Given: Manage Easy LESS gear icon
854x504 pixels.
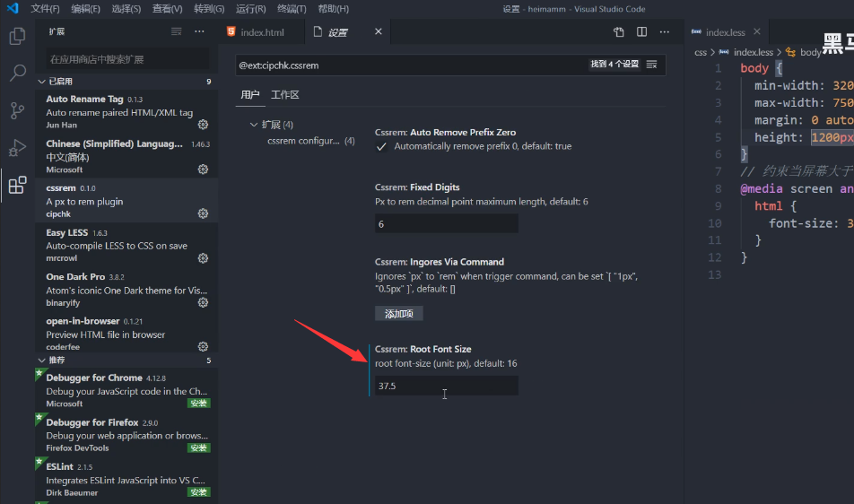Looking at the screenshot, I should (x=203, y=258).
